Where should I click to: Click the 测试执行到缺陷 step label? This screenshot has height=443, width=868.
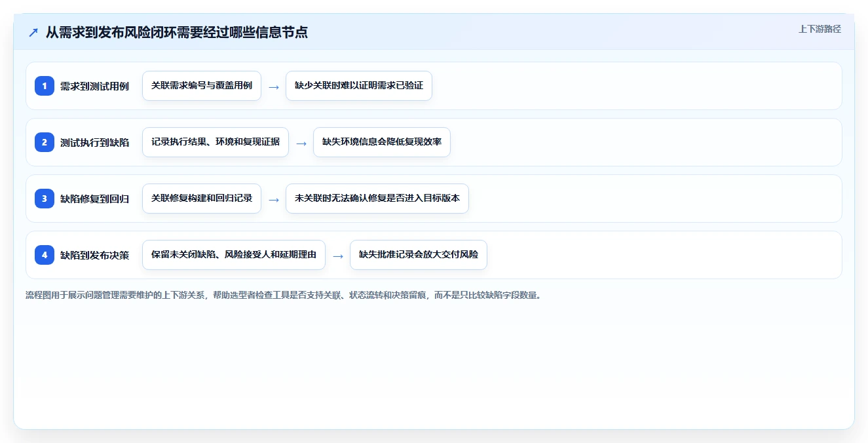[x=94, y=142]
